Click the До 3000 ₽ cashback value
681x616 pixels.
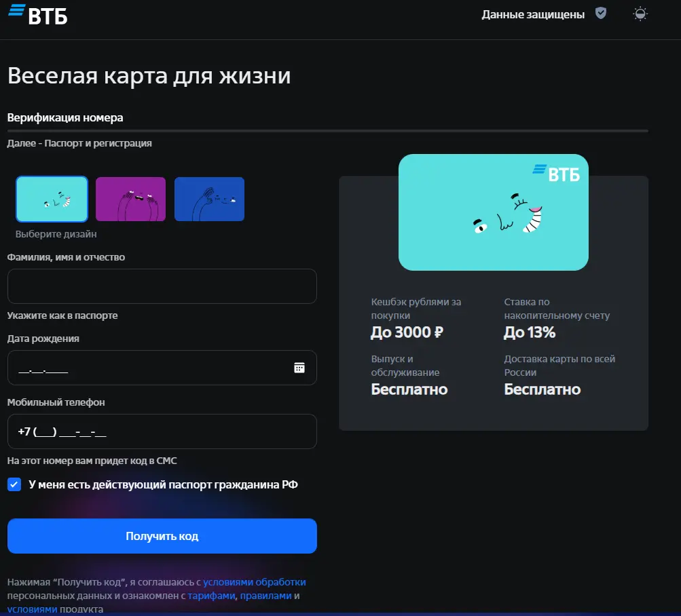[407, 332]
